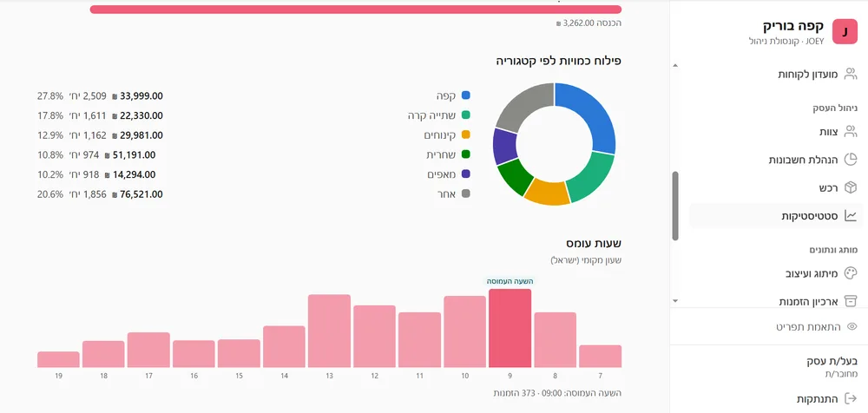Click the logout arrow icon
Image resolution: width=868 pixels, height=413 pixels.
tap(850, 398)
